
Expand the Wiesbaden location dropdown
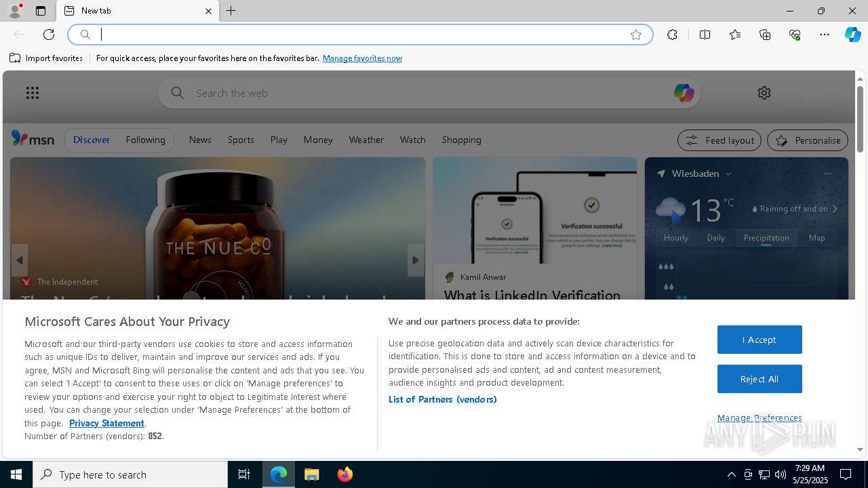tap(728, 174)
